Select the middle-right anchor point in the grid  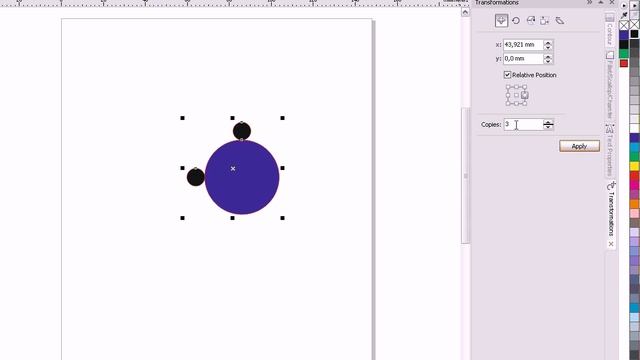click(524, 95)
